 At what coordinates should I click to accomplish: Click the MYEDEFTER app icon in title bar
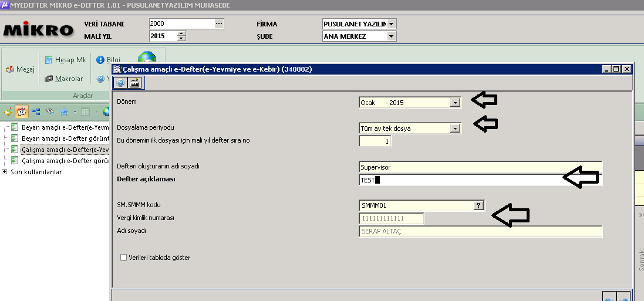coord(5,5)
